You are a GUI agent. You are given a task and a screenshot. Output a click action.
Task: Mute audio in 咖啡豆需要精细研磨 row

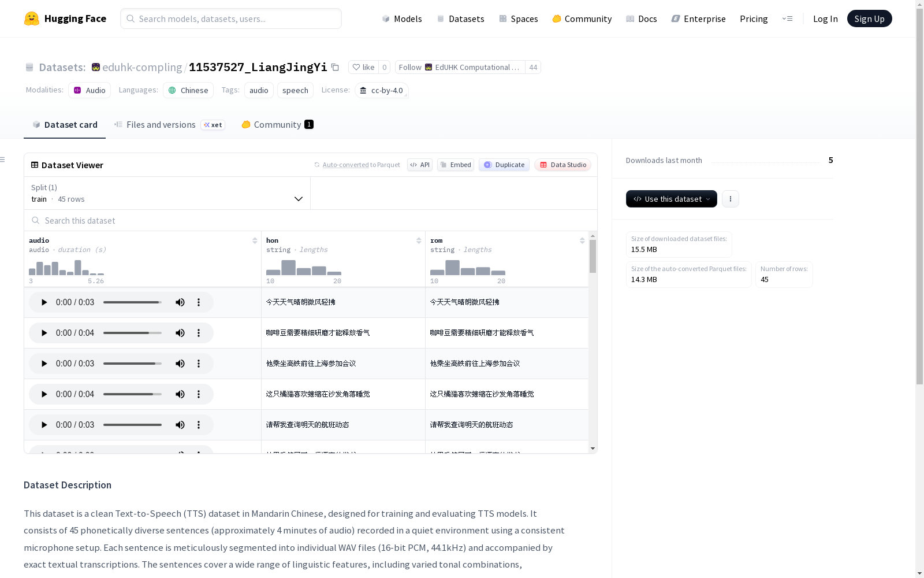(180, 333)
